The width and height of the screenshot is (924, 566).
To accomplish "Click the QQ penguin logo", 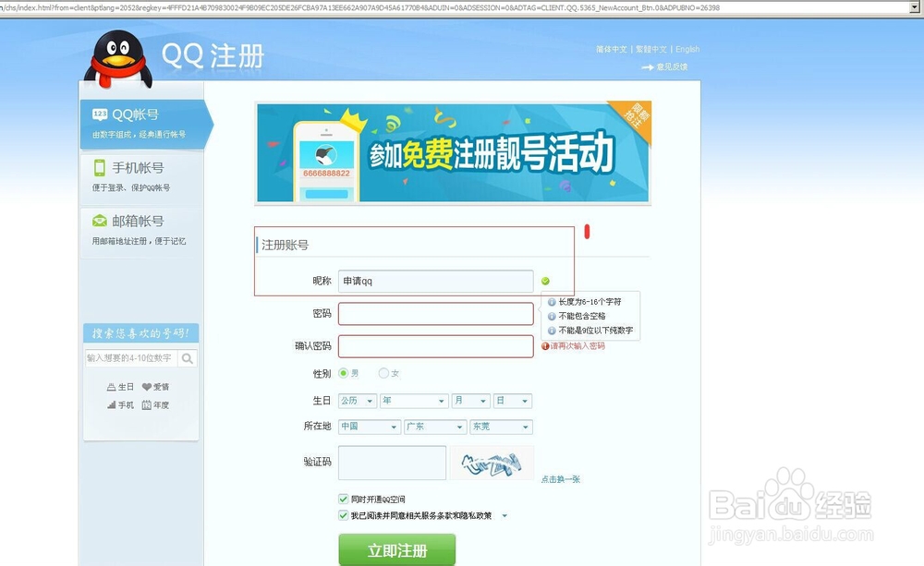I will pos(118,59).
